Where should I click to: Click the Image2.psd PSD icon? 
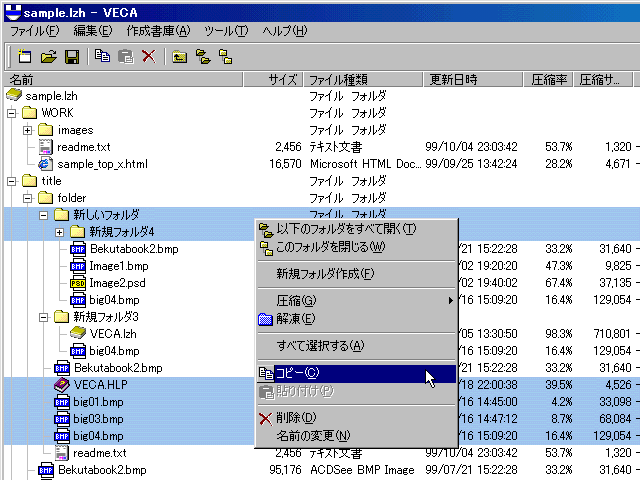pyautogui.click(x=78, y=283)
